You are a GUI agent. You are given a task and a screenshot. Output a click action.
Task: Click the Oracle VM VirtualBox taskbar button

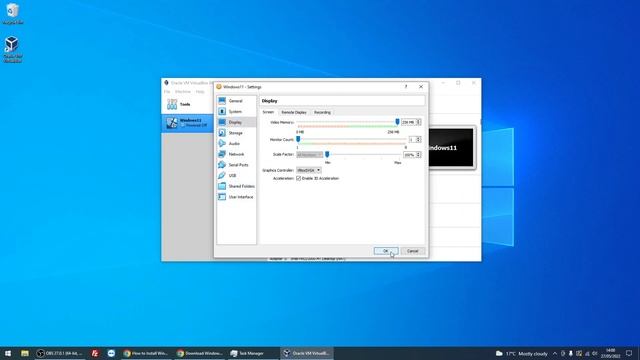coord(307,353)
